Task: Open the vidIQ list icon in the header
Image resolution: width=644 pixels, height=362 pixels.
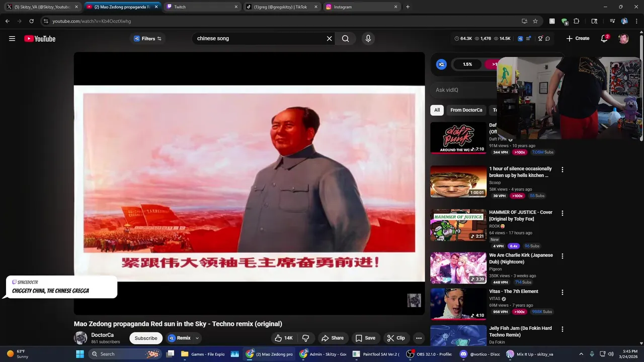Action: 528,39
